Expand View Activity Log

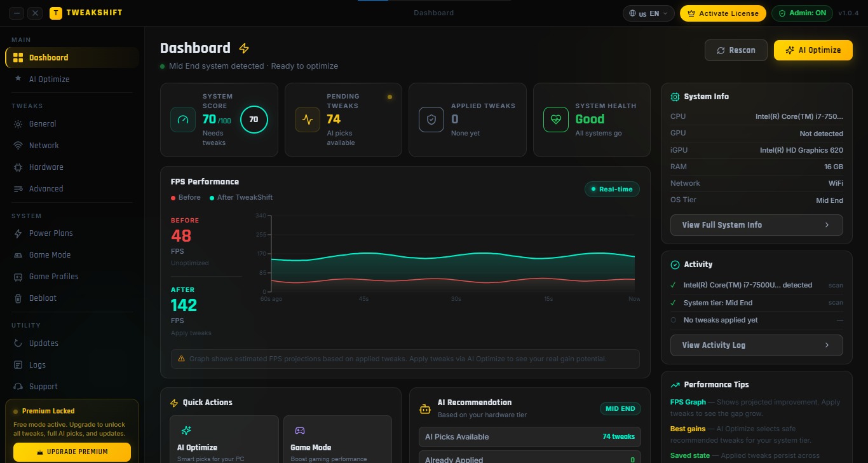point(757,345)
